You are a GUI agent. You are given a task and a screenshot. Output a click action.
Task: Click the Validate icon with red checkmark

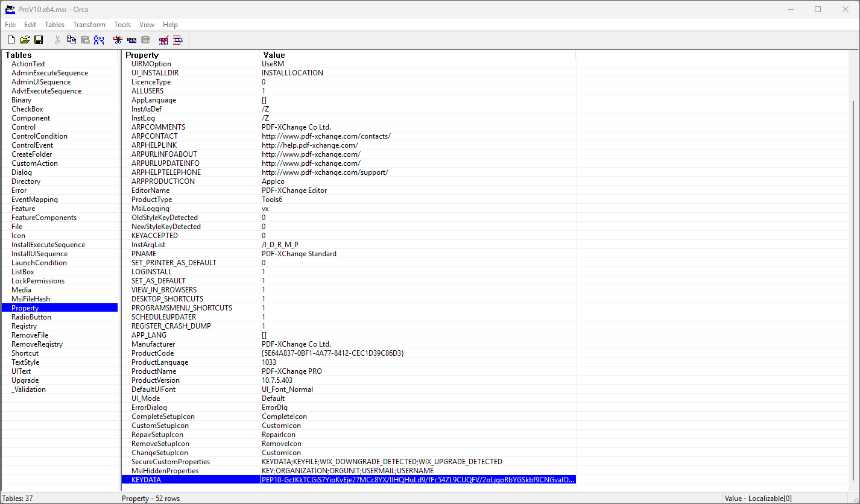pos(163,40)
